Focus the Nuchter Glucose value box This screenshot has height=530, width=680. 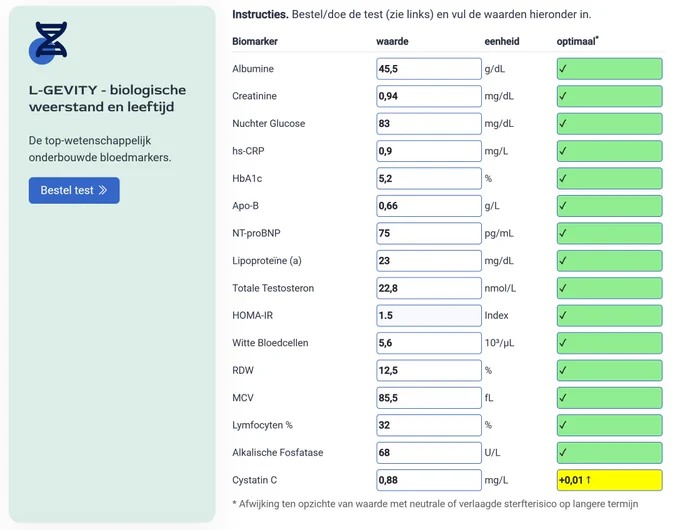(429, 124)
